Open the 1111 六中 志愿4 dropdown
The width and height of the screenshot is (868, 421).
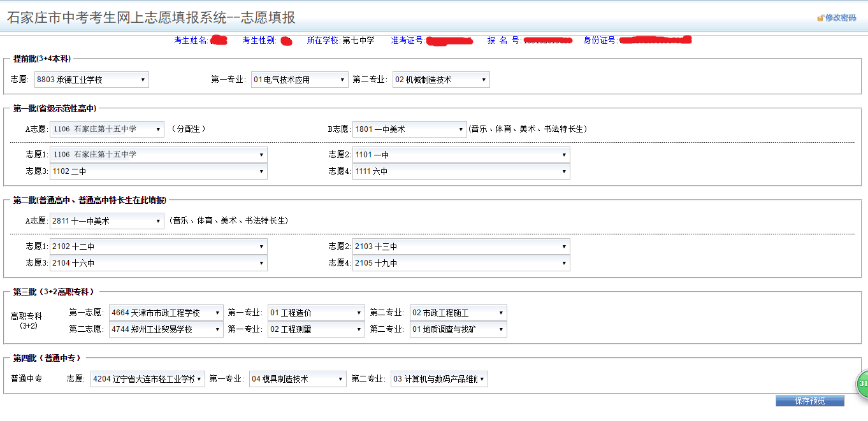[x=461, y=171]
